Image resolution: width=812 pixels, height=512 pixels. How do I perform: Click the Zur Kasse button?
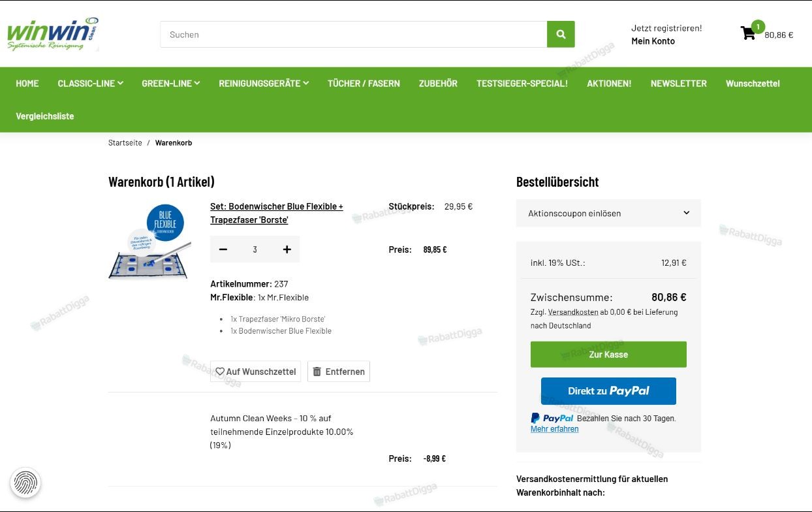[x=608, y=355]
